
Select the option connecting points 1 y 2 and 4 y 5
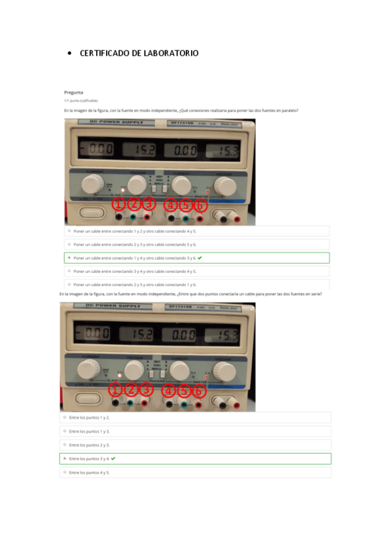point(197,231)
